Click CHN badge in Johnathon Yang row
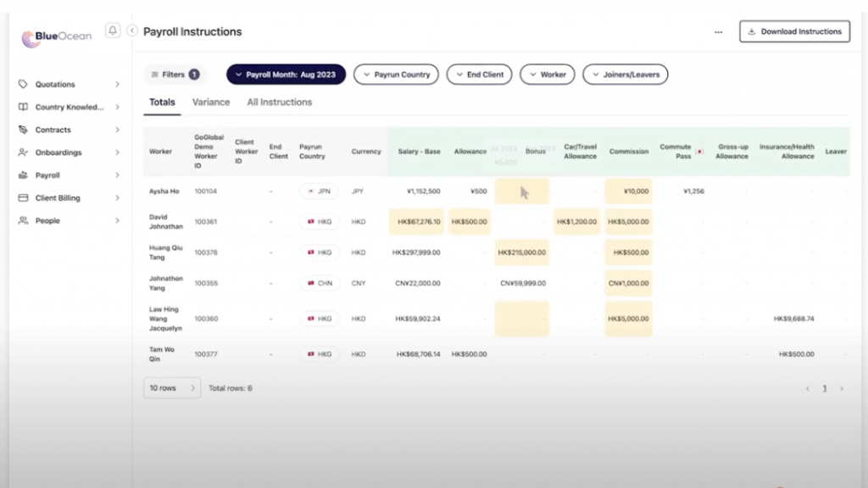 [x=320, y=283]
